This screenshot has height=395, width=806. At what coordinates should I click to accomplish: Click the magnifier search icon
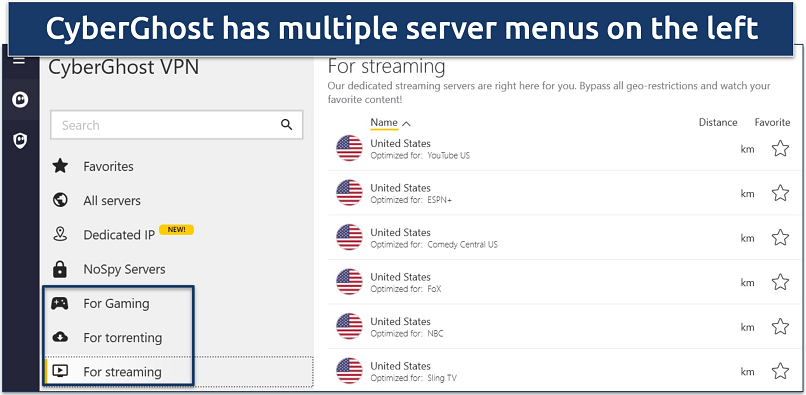point(286,125)
